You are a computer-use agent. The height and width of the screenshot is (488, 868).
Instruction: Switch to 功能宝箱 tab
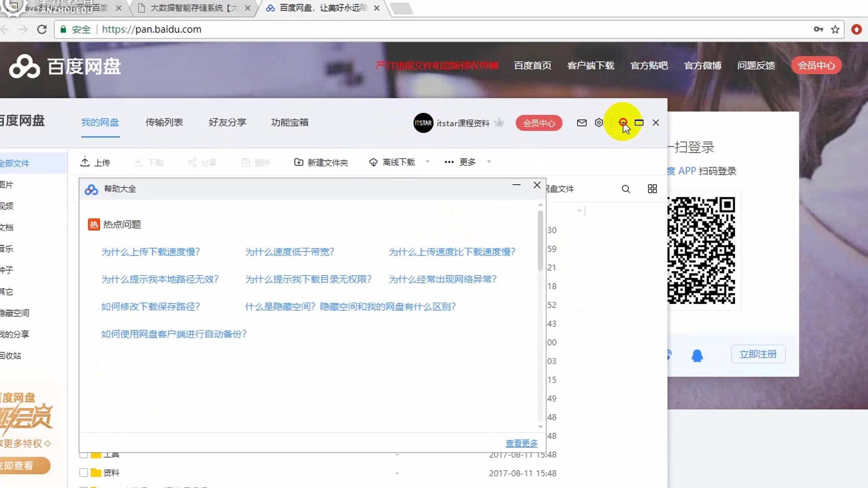click(x=290, y=122)
